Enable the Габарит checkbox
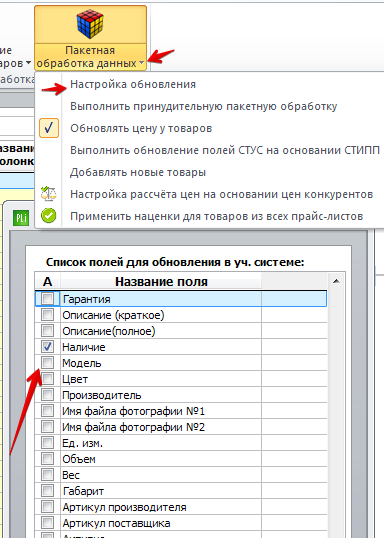Image resolution: width=384 pixels, height=538 pixels. pos(47,491)
